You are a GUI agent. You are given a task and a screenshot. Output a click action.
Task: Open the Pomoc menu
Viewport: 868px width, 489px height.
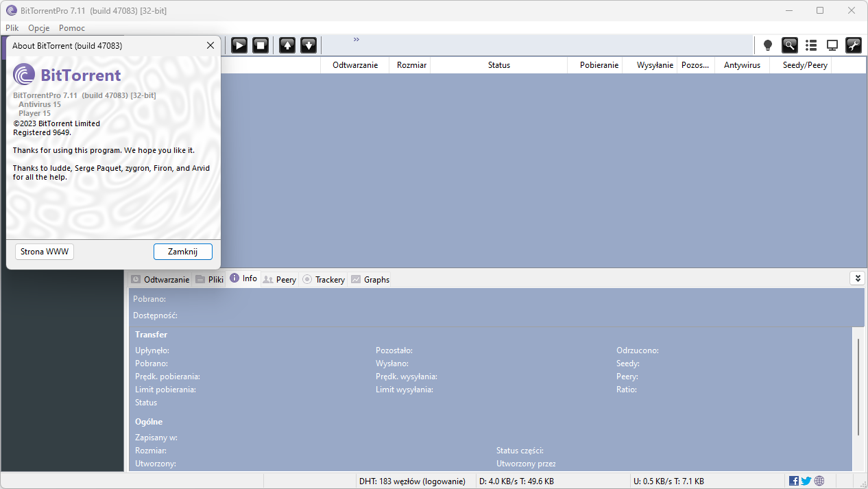coord(72,28)
